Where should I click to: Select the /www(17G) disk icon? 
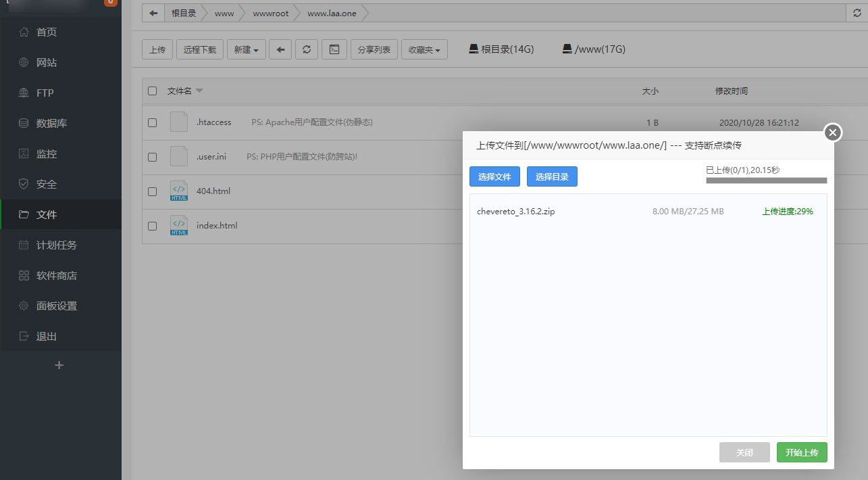pos(567,49)
